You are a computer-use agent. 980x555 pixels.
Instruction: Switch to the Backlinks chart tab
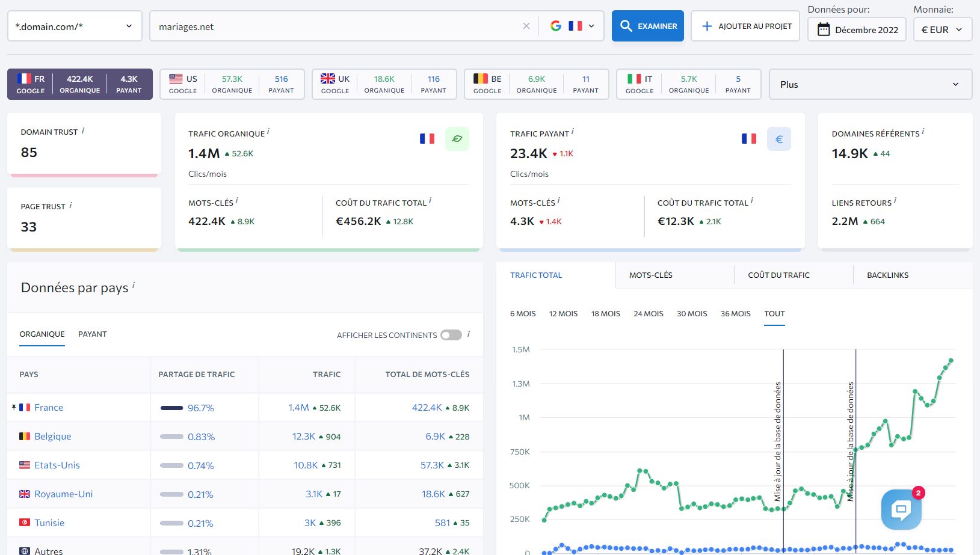887,275
